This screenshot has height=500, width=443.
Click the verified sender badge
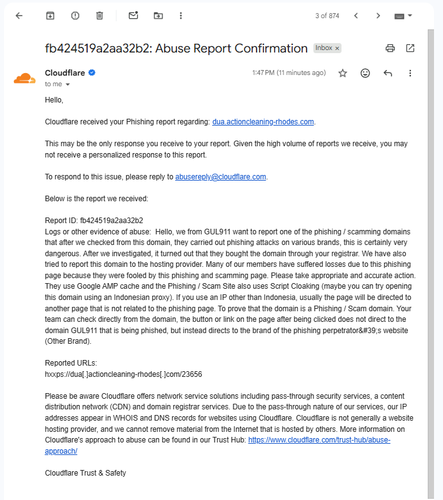coord(92,73)
